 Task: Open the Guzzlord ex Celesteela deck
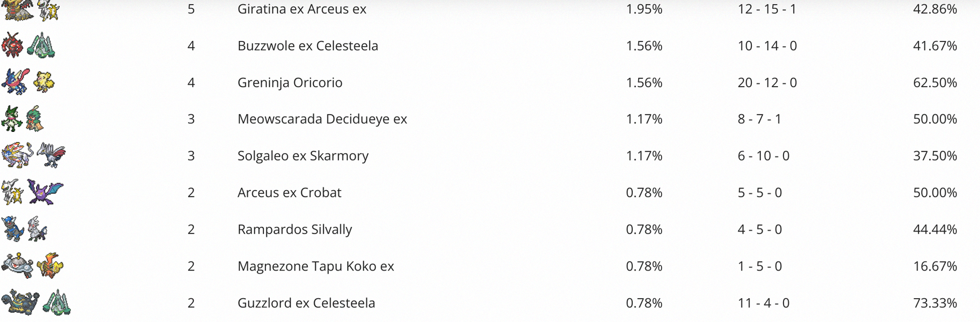pos(306,303)
